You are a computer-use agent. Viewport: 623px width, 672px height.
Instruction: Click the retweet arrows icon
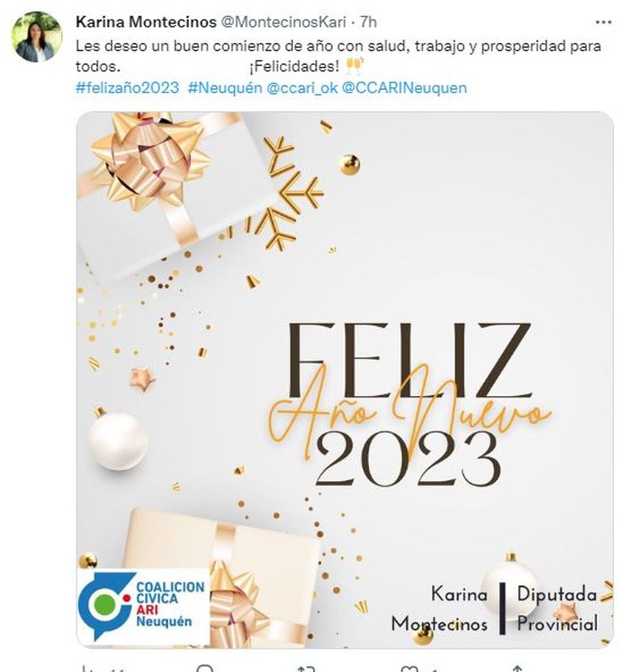coord(307,669)
